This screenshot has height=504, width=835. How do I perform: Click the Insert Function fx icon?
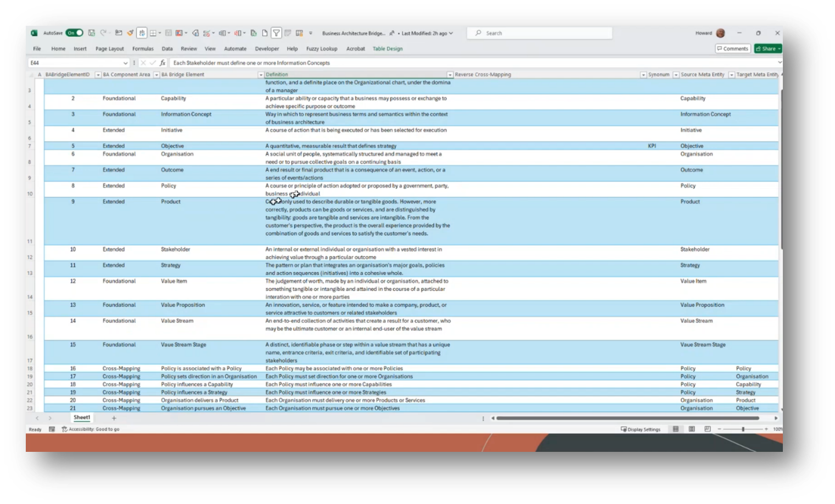click(162, 63)
